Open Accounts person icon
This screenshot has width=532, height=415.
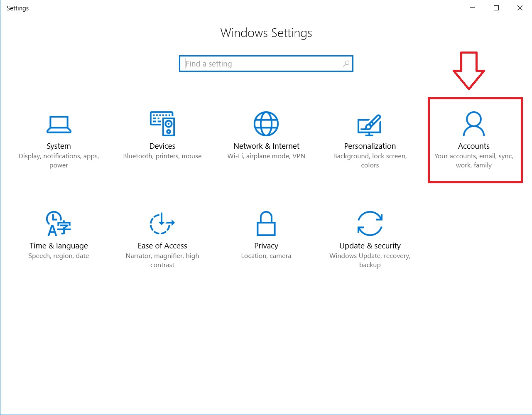tap(474, 124)
